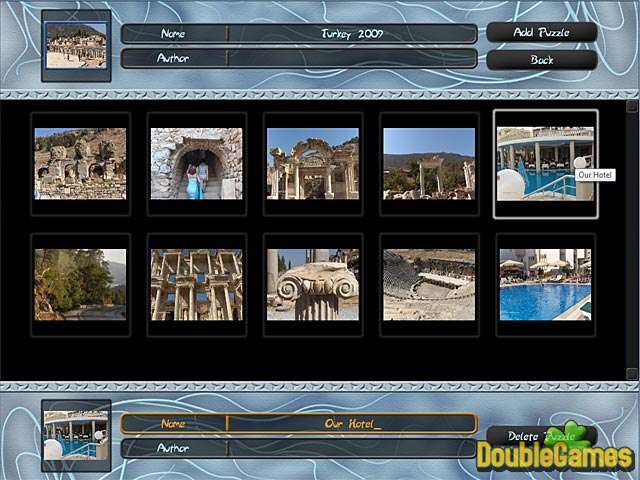Select the ancient ruins hillside photo thumbnail
The width and height of the screenshot is (640, 480).
click(80, 163)
